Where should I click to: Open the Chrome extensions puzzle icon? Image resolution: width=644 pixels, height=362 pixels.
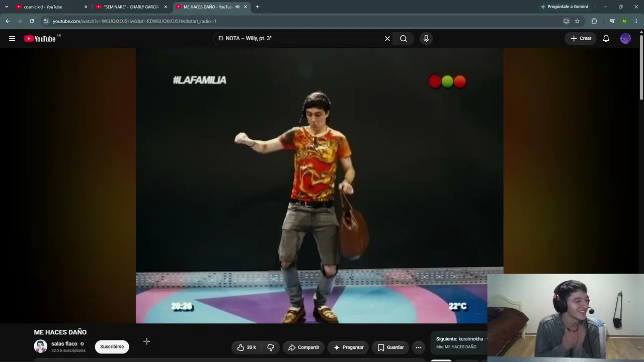pyautogui.click(x=594, y=21)
